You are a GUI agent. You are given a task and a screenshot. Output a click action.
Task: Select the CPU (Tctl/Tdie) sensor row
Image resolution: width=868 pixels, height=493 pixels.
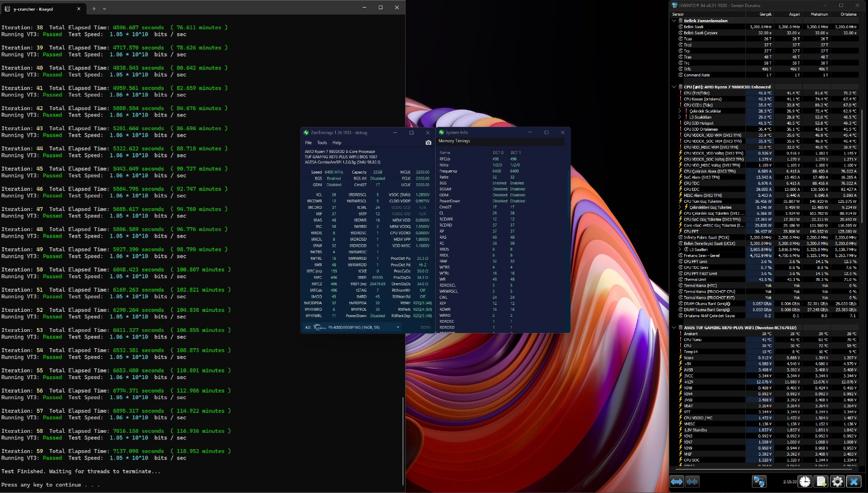(768, 93)
